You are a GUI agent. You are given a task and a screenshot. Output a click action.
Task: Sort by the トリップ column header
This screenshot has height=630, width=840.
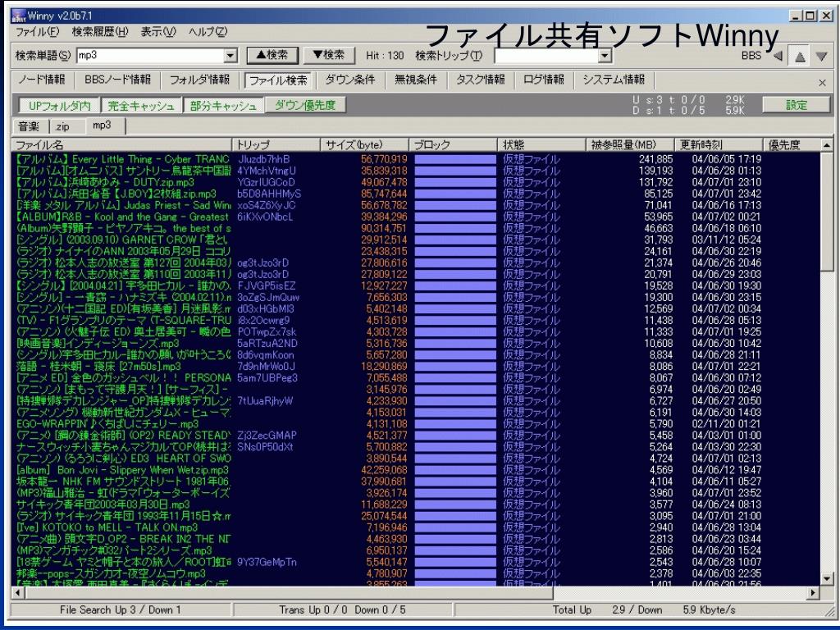276,144
